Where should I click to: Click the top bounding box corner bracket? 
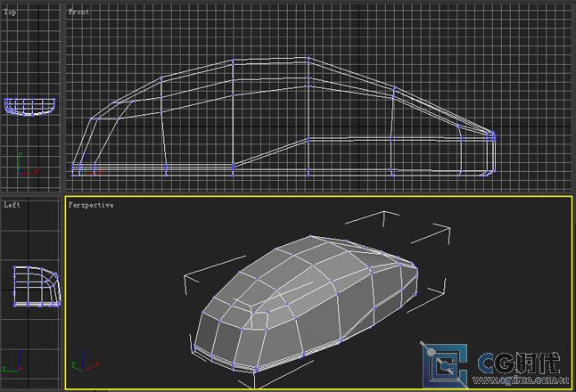tap(384, 214)
